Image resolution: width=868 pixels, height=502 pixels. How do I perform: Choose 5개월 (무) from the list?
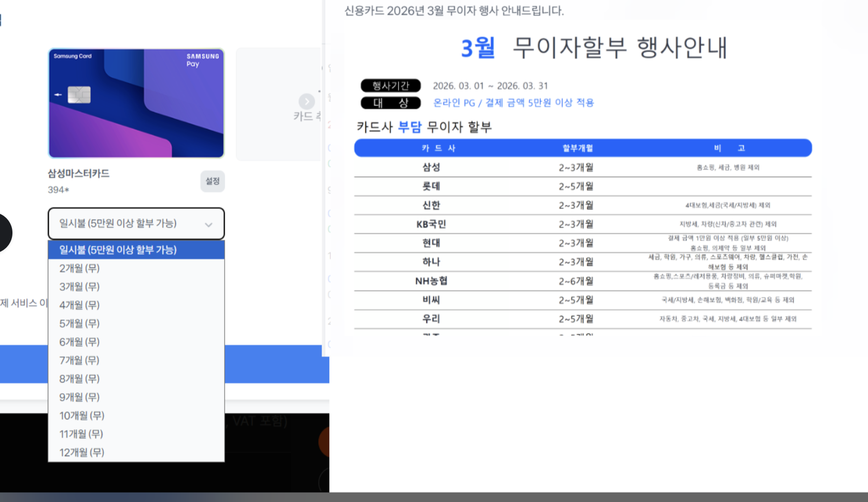(x=136, y=324)
